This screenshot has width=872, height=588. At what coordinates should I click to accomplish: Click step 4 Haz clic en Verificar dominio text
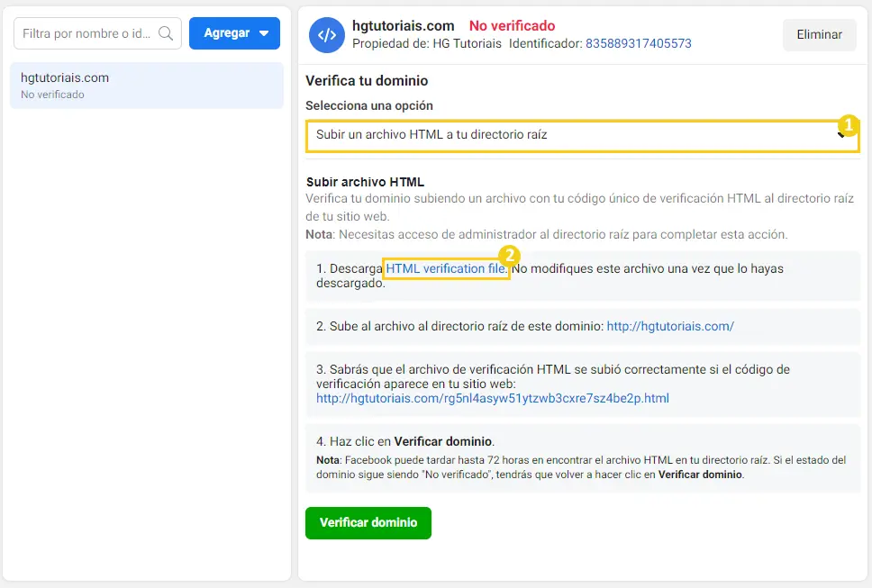pyautogui.click(x=405, y=441)
